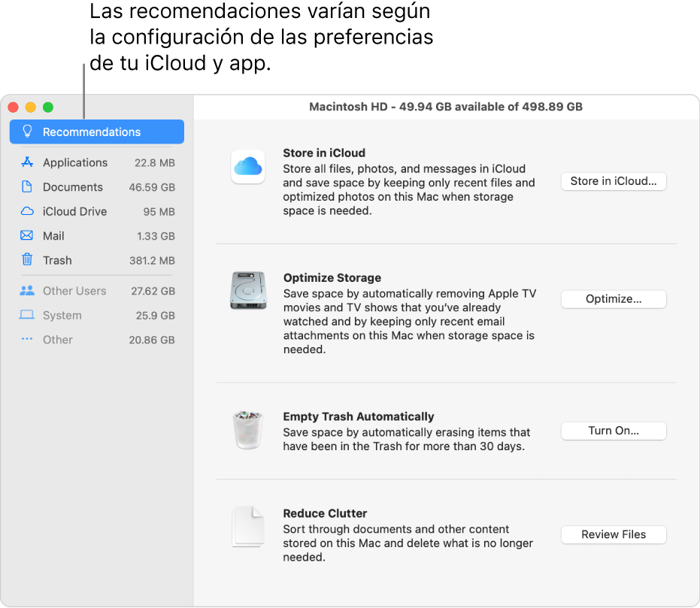Click the Empty Trash Automatically heading
This screenshot has height=608, width=700.
point(359,416)
